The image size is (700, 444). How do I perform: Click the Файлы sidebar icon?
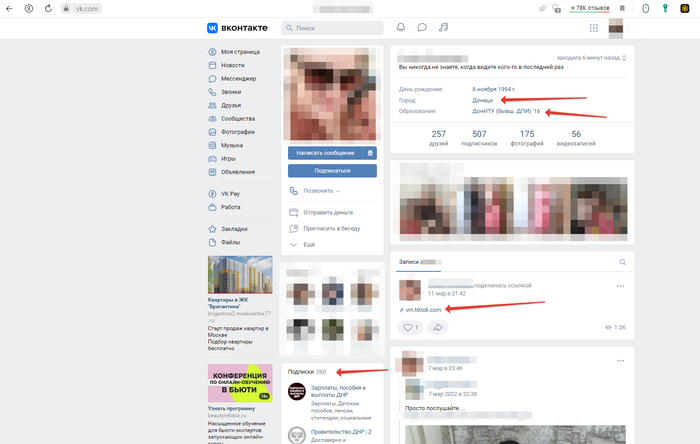212,242
